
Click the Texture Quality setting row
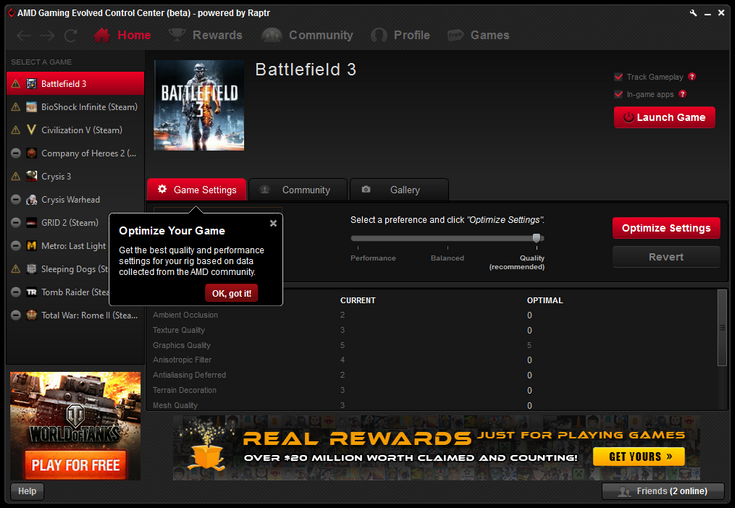(x=433, y=330)
